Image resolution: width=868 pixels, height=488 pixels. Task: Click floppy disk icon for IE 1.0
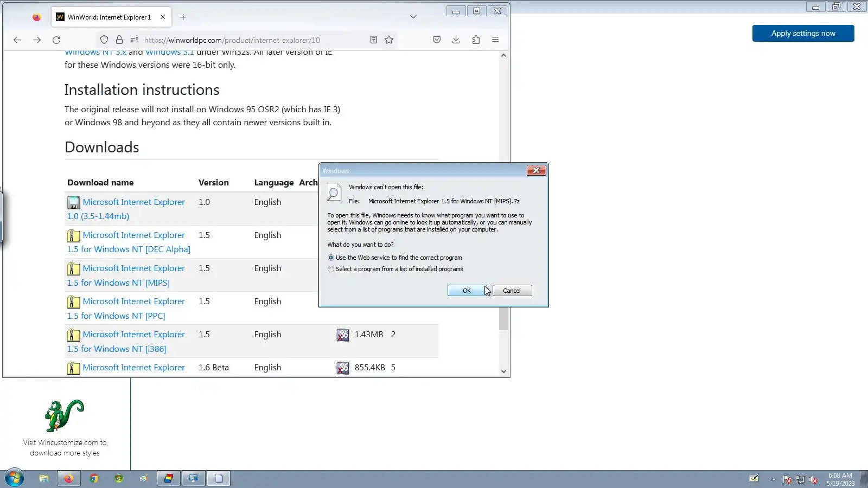(73, 203)
